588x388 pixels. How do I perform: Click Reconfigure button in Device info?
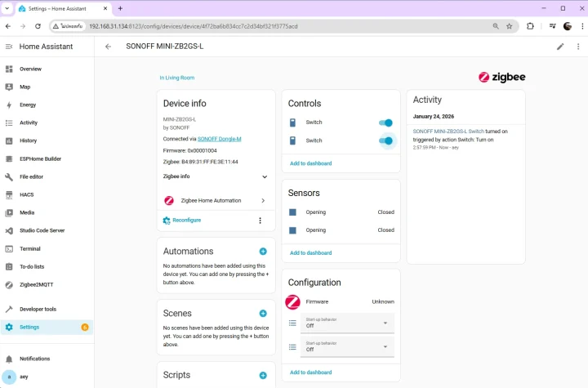186,221
